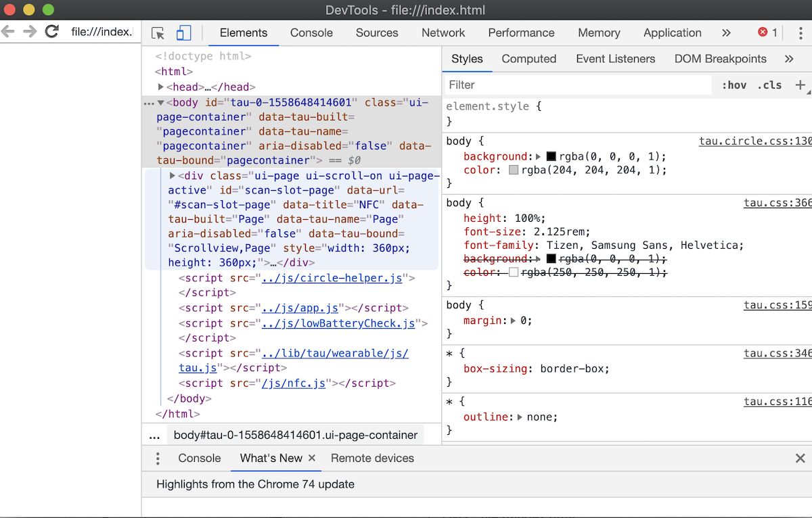Activate the inspect element picker icon
The width and height of the screenshot is (812, 518).
[158, 33]
